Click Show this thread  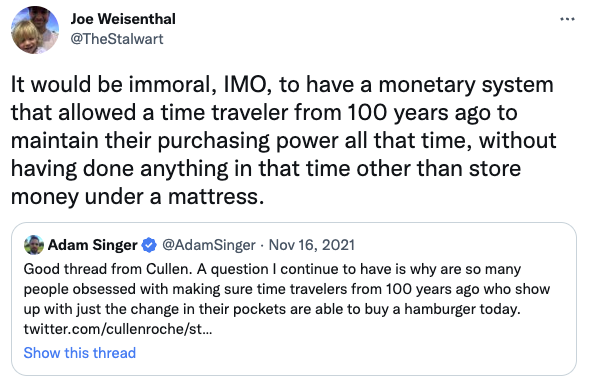click(x=80, y=353)
